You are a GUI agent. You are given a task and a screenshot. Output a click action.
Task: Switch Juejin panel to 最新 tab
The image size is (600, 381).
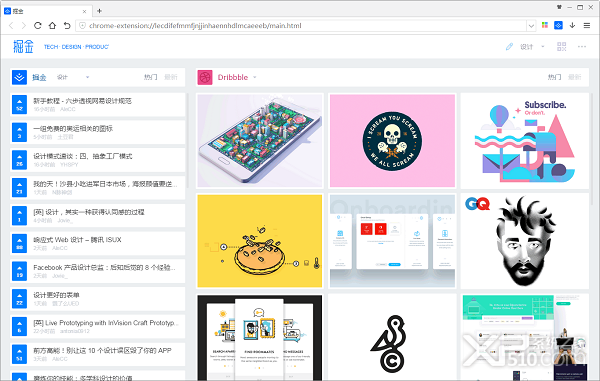click(171, 77)
